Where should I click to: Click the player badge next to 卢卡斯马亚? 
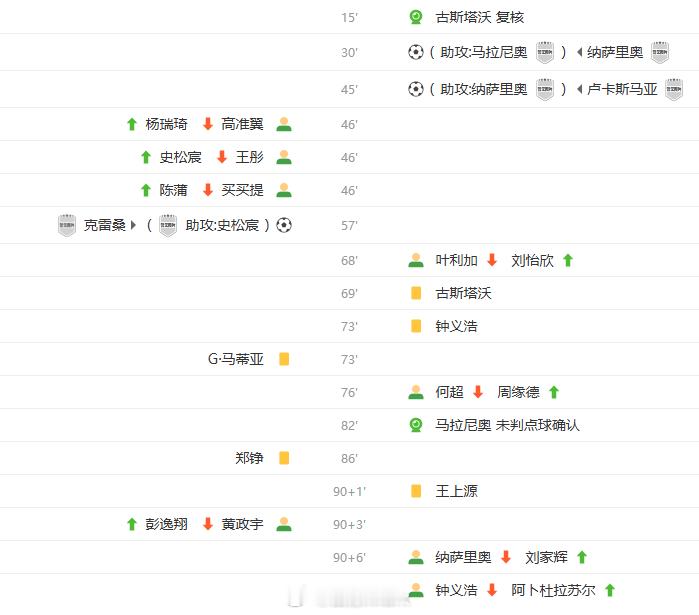(x=674, y=90)
